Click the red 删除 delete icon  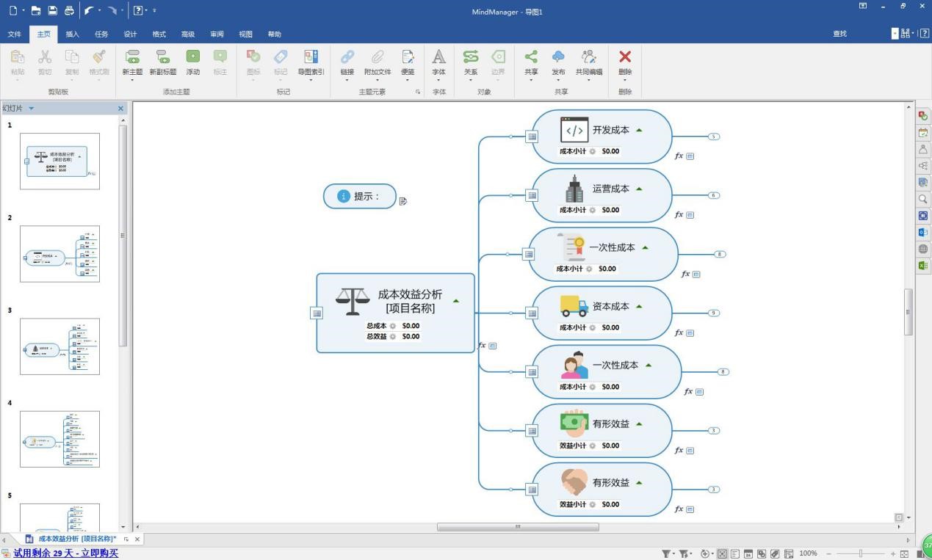[x=625, y=59]
